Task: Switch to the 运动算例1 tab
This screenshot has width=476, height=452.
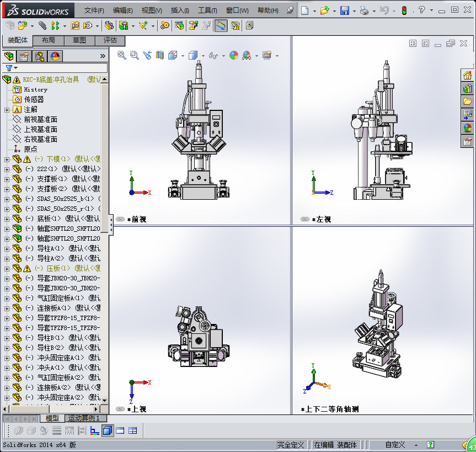Action: coord(85,419)
